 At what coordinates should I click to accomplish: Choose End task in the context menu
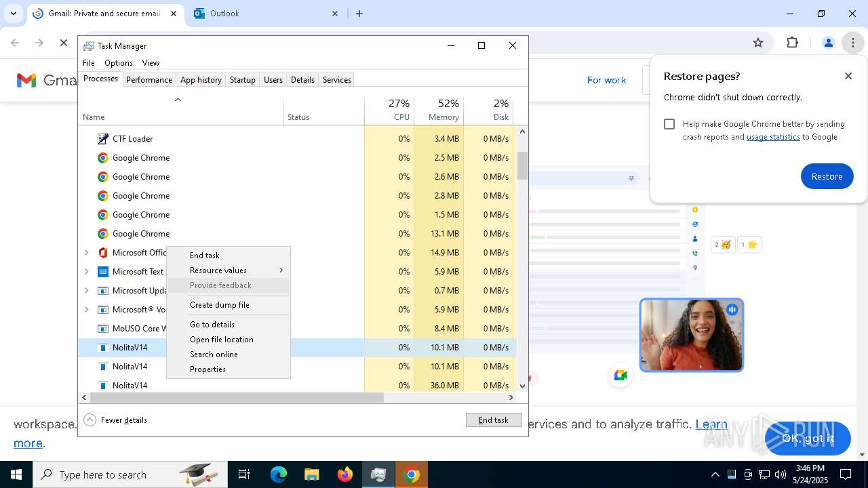(x=229, y=256)
